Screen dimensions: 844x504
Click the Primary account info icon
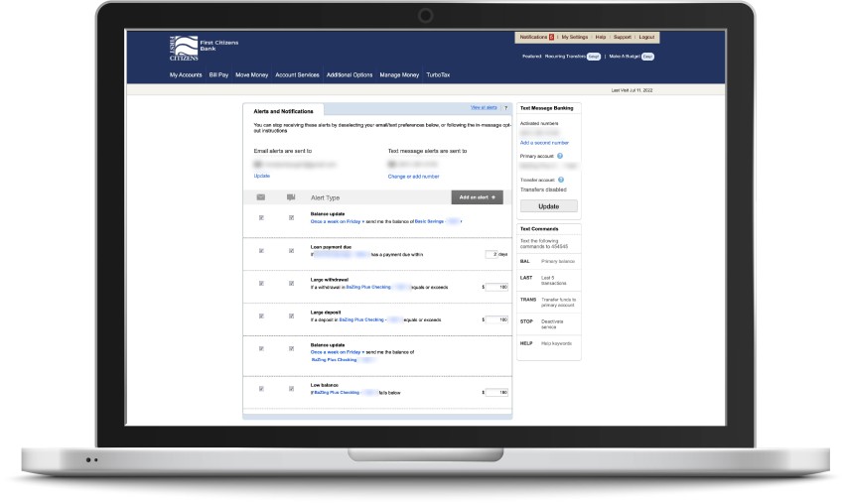click(x=560, y=156)
